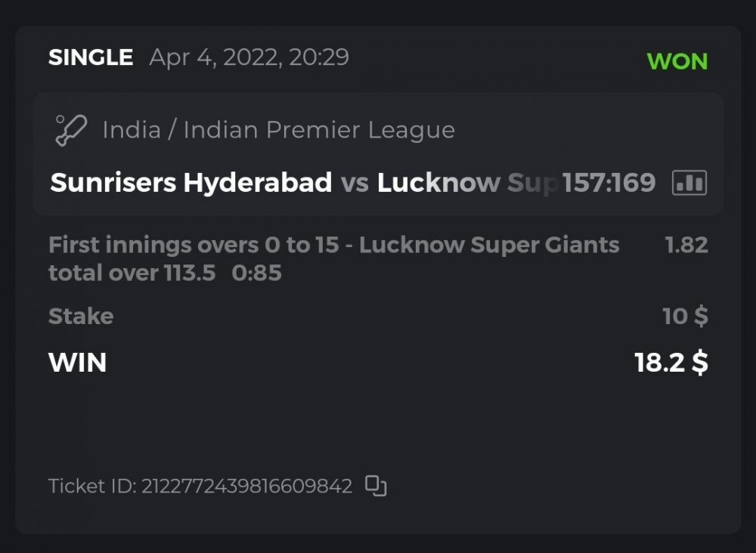Image resolution: width=756 pixels, height=553 pixels.
Task: Select the SINGLE bet type label
Action: tap(91, 57)
